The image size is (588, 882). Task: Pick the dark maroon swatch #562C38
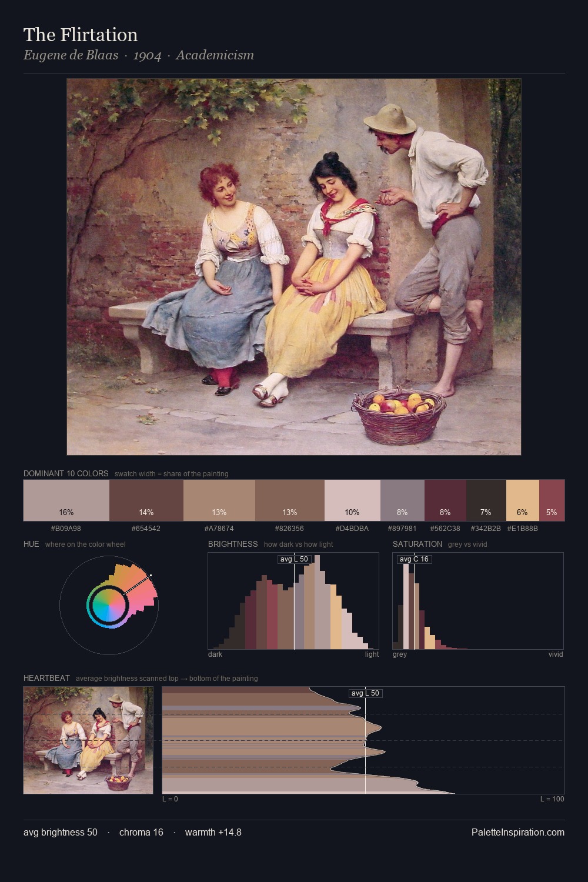(x=445, y=500)
